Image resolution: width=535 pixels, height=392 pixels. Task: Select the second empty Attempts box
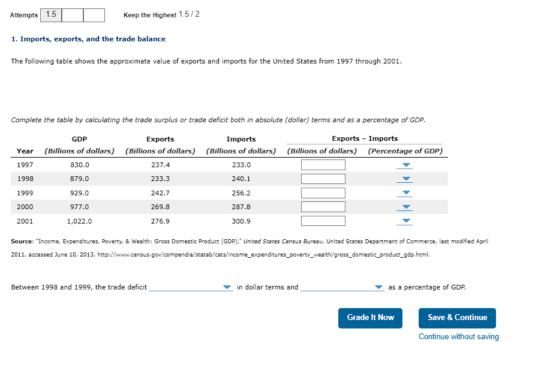[x=72, y=15]
